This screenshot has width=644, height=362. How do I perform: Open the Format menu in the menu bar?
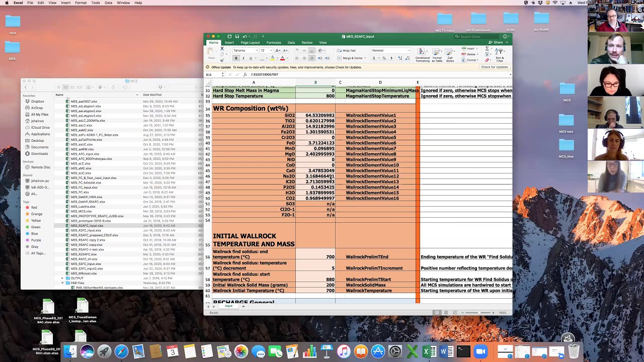tap(80, 3)
